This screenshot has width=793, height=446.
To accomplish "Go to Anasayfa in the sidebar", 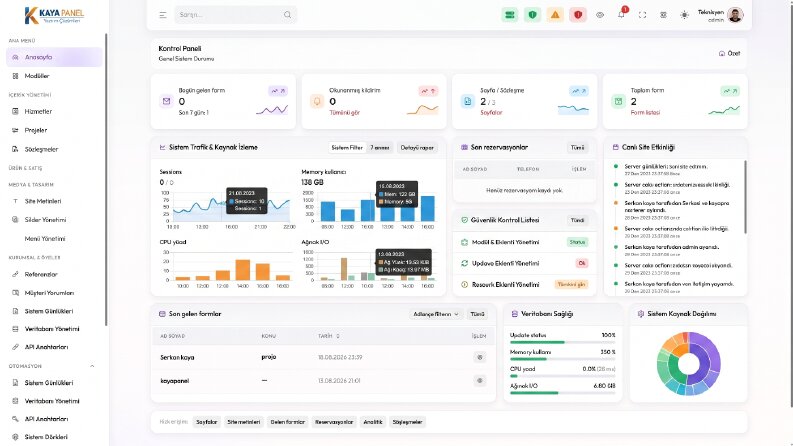I will pyautogui.click(x=54, y=57).
